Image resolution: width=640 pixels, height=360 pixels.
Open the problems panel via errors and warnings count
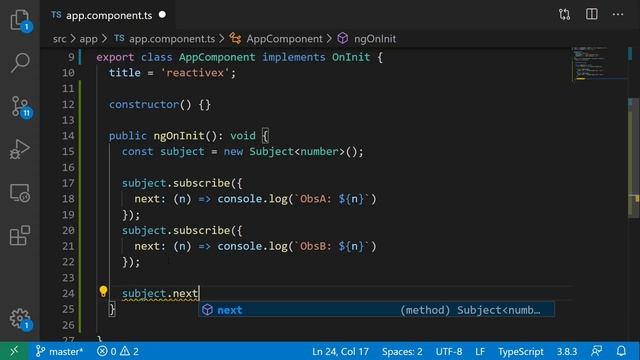[118, 351]
